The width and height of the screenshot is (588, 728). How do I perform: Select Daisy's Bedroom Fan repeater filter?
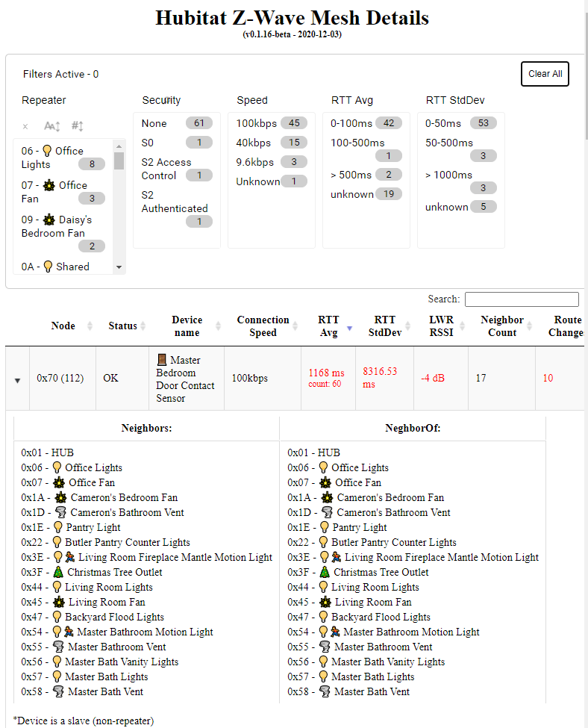(x=63, y=233)
